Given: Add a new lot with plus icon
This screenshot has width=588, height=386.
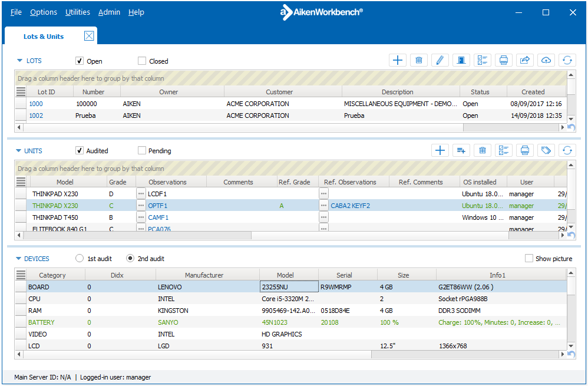Looking at the screenshot, I should coord(398,60).
